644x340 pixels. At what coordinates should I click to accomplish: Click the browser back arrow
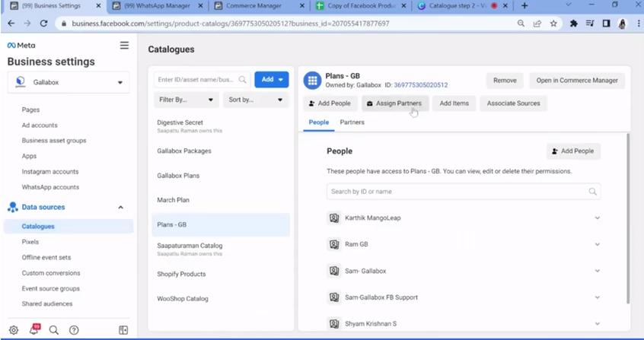11,24
